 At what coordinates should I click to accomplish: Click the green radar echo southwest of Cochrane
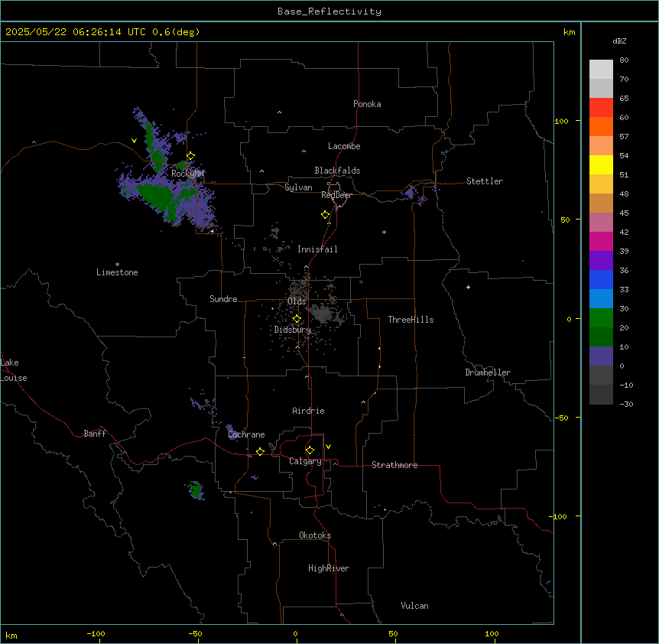click(x=196, y=490)
